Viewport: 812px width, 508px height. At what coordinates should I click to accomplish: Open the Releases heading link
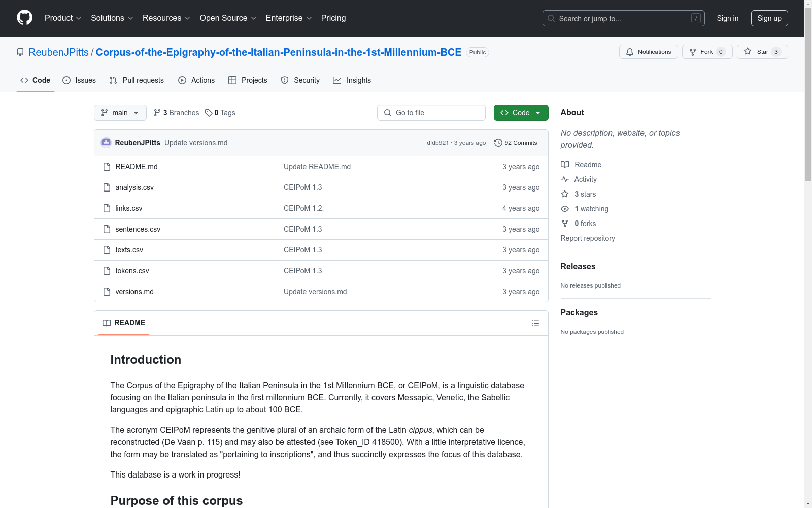(578, 266)
